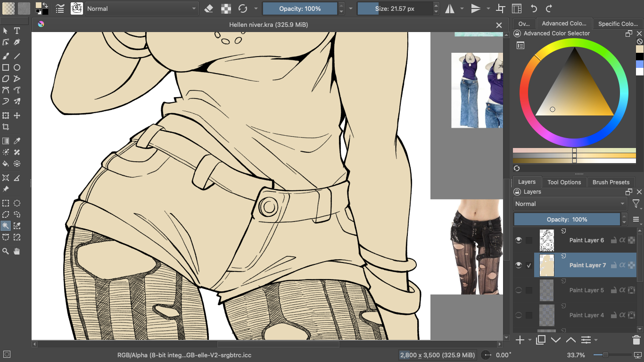The width and height of the screenshot is (644, 362).
Task: Duplicate the layer with the copy icon
Action: 541,340
